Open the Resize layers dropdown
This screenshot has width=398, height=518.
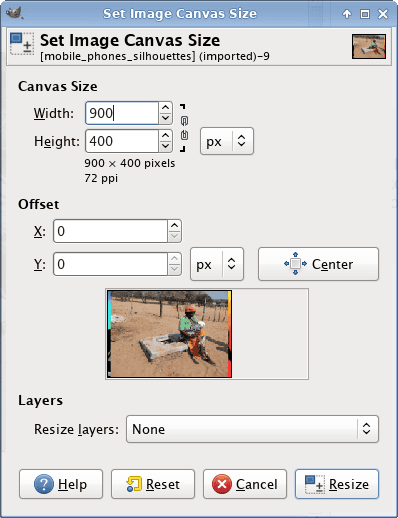click(252, 429)
